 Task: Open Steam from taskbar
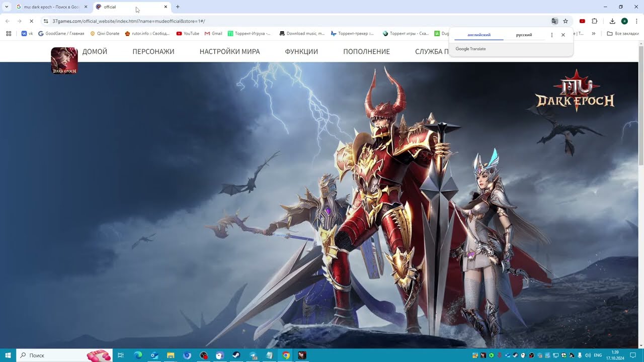[x=236, y=355]
